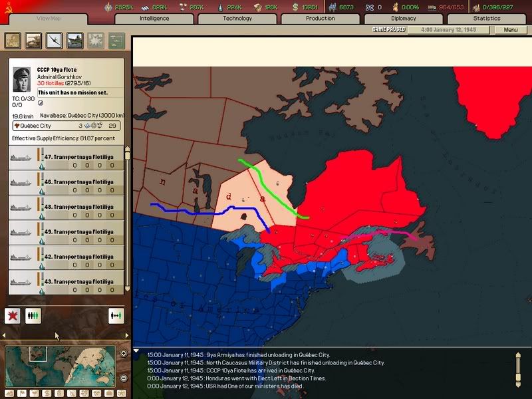Toggle the small round stance icon under mission box
This screenshot has width=532, height=399.
pyautogui.click(x=41, y=103)
